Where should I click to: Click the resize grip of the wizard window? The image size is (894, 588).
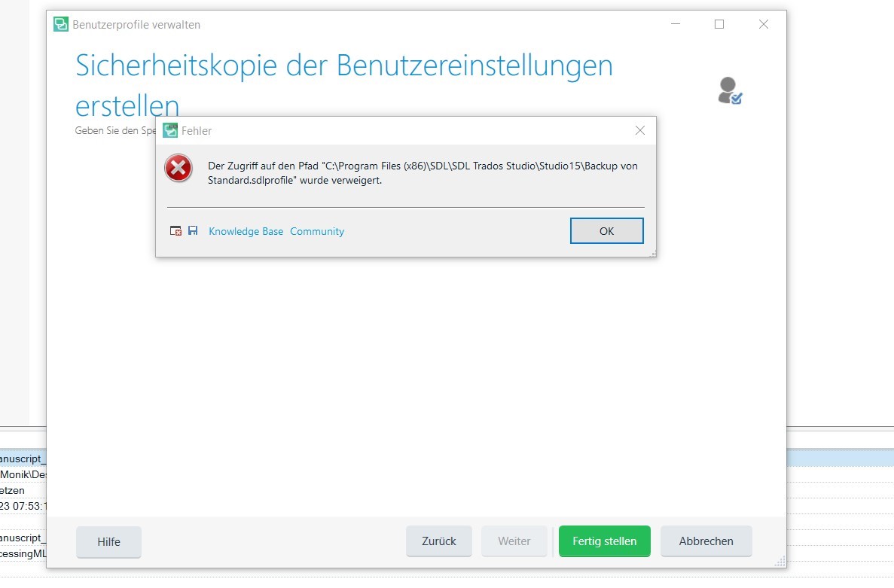[780, 561]
